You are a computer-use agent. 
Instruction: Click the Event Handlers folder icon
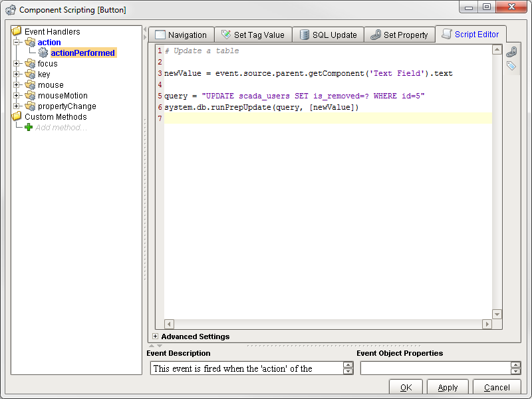pos(15,31)
